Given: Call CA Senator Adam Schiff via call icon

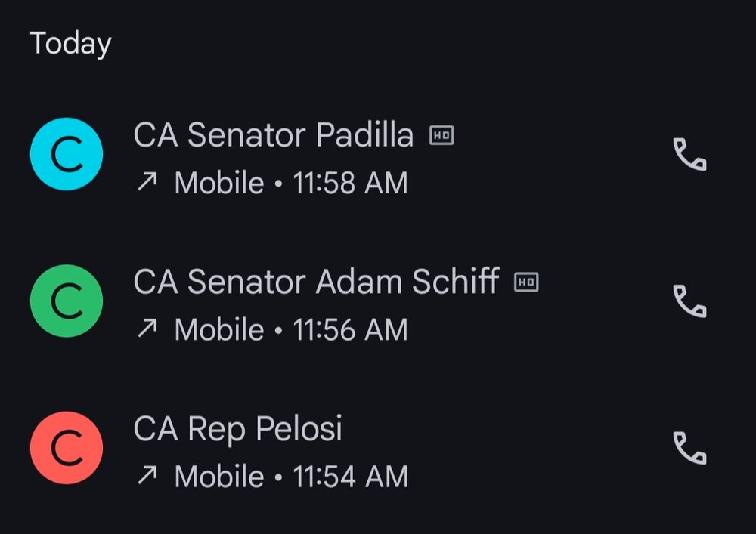Looking at the screenshot, I should tap(690, 300).
